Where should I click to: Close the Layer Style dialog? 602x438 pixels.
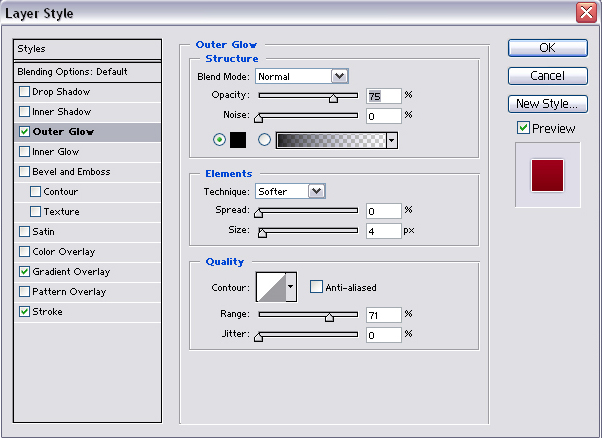587,13
